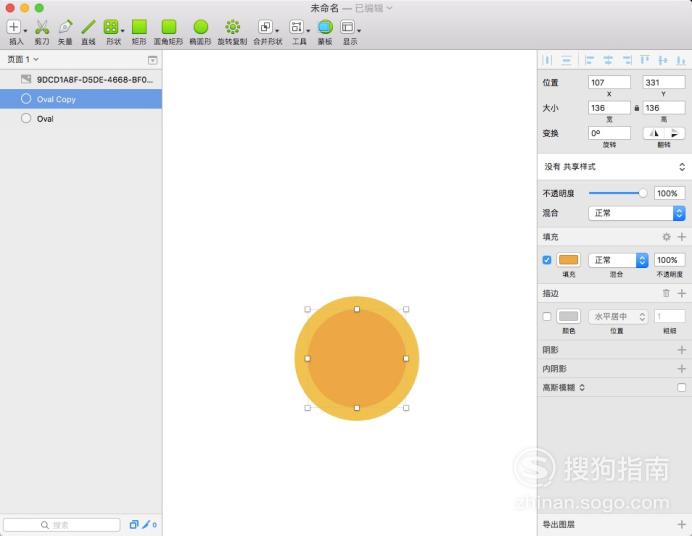Select the Oval layer
The image size is (692, 536).
[x=81, y=119]
